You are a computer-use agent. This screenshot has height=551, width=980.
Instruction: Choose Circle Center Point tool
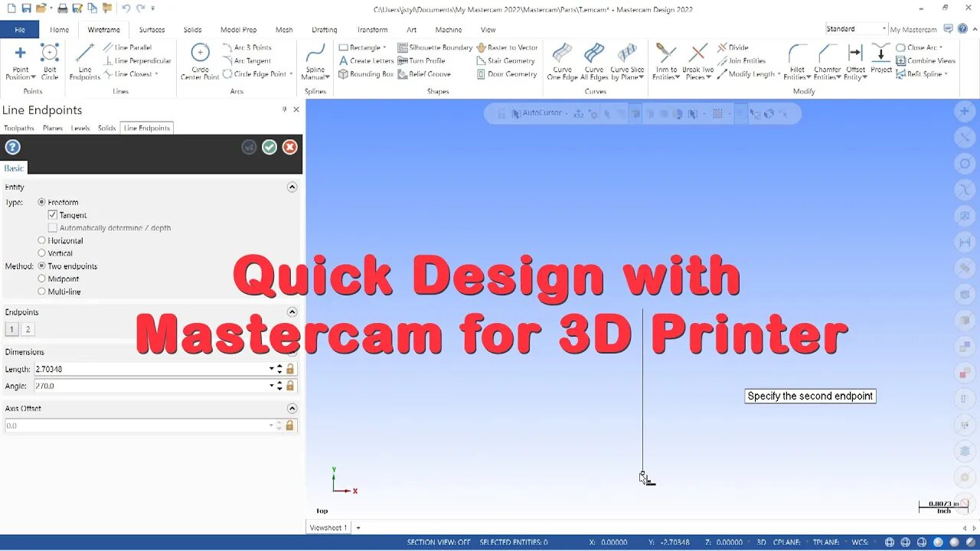point(200,61)
